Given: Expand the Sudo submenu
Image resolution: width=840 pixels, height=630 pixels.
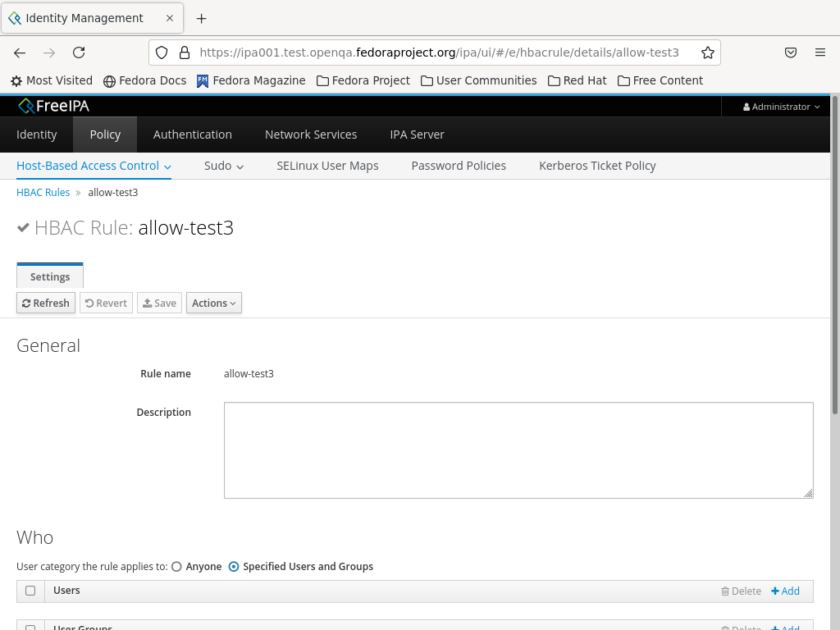Looking at the screenshot, I should point(224,166).
